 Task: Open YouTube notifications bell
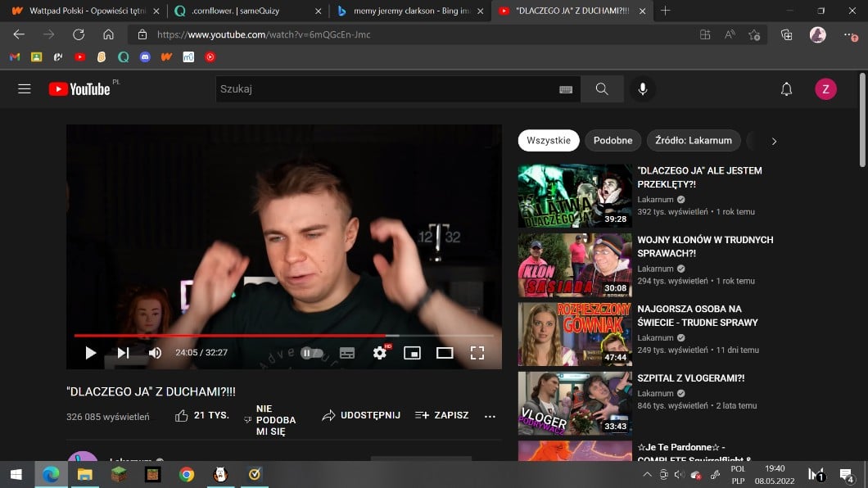(x=786, y=89)
